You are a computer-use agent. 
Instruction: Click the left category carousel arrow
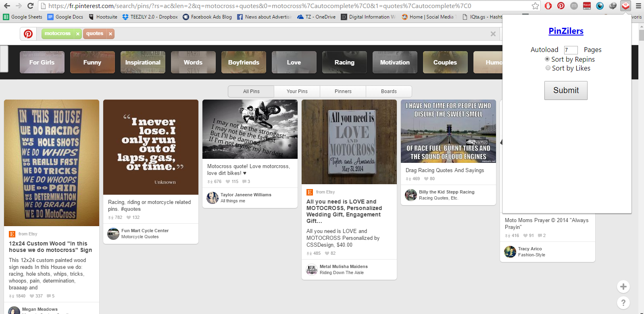4,59
